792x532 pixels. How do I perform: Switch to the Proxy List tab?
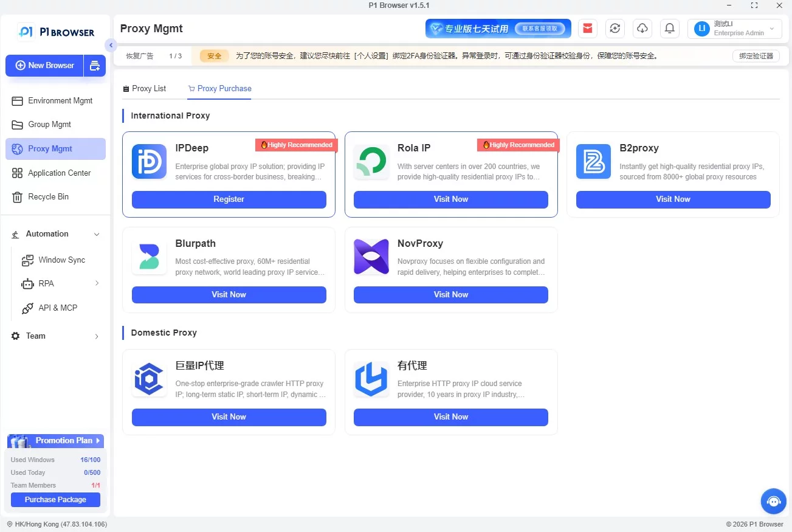pyautogui.click(x=144, y=89)
